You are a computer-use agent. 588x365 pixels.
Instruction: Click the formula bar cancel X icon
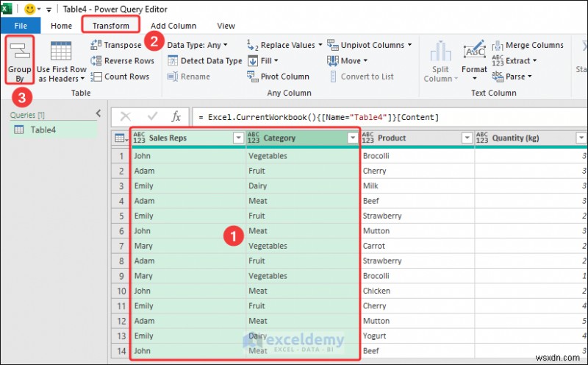[126, 117]
